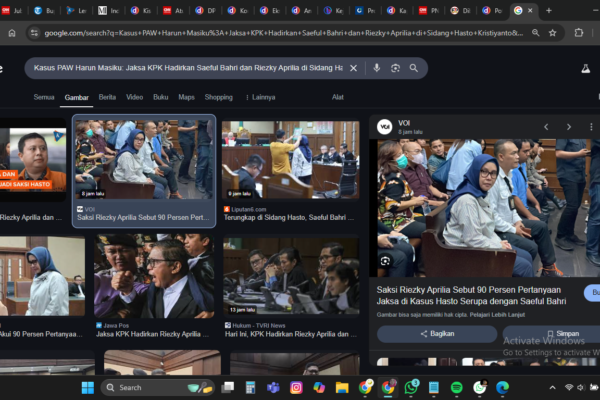Open the Hukum - TVRI News image result
The image size is (600, 400).
point(291,276)
